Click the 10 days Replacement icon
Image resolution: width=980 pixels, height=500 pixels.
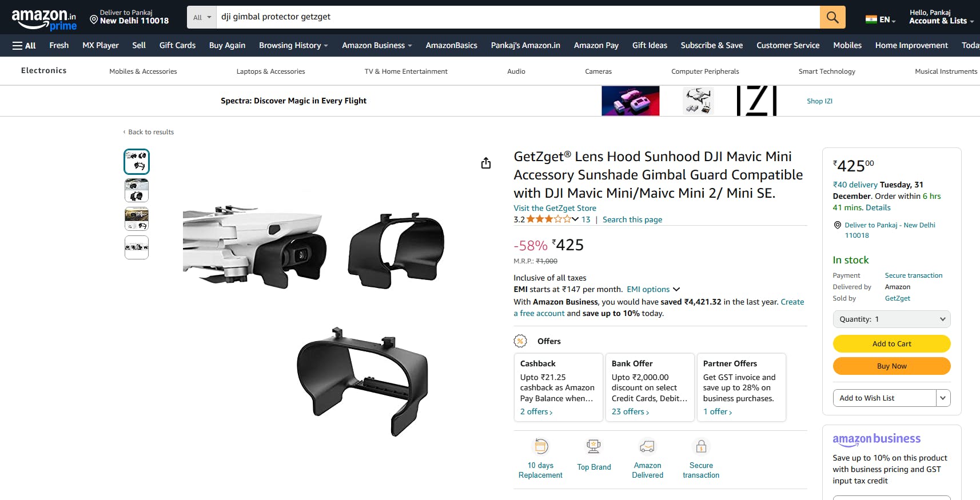541,446
